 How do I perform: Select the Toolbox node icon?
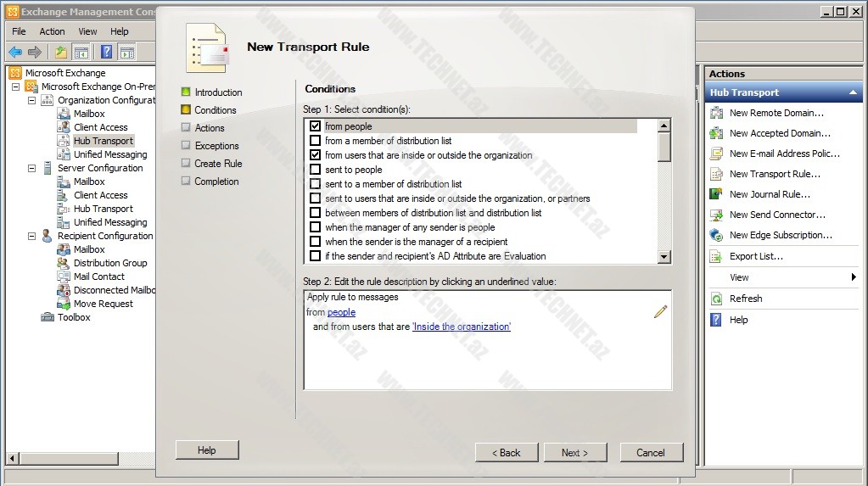48,317
